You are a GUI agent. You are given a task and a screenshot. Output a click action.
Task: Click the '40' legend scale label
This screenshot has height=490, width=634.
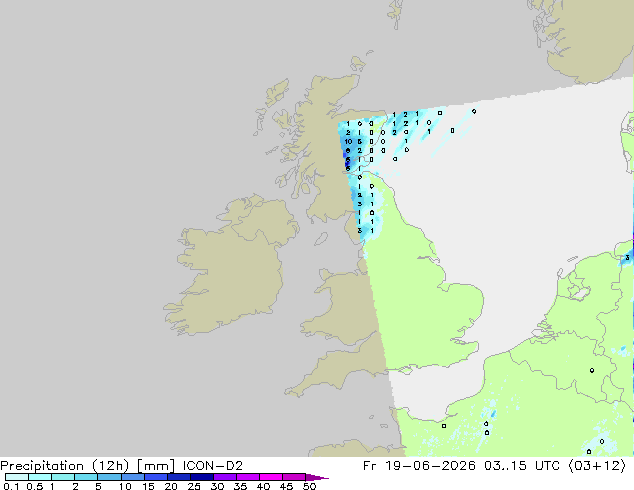tap(263, 486)
